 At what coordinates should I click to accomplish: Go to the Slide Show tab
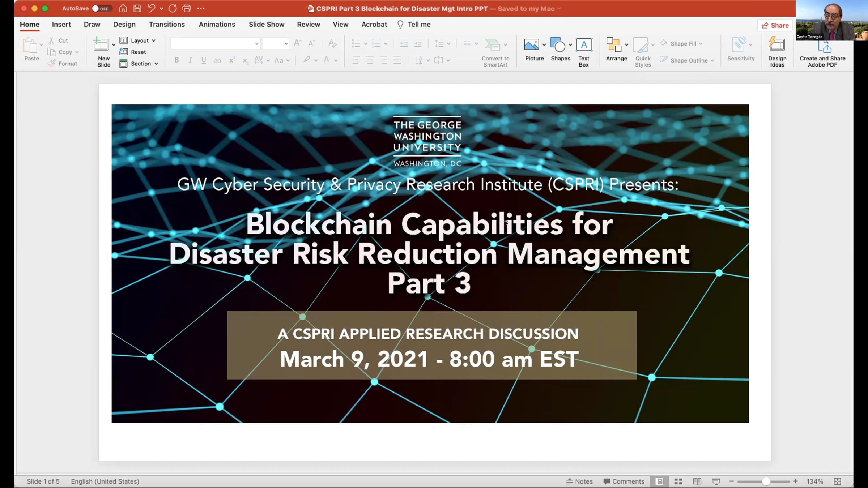(267, 25)
